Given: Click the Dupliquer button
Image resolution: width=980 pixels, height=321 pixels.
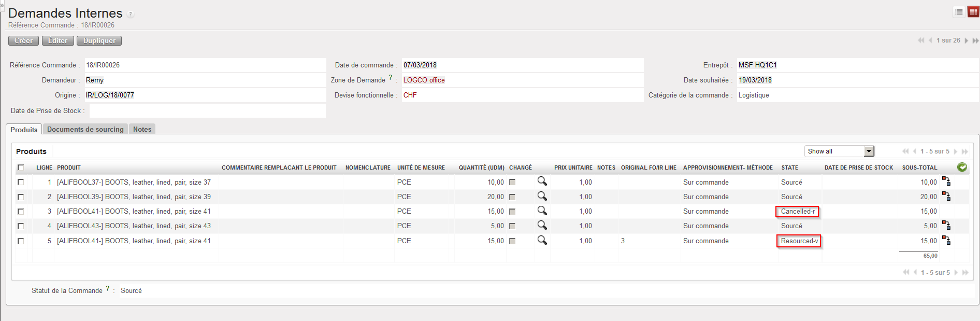Looking at the screenshot, I should (x=99, y=40).
